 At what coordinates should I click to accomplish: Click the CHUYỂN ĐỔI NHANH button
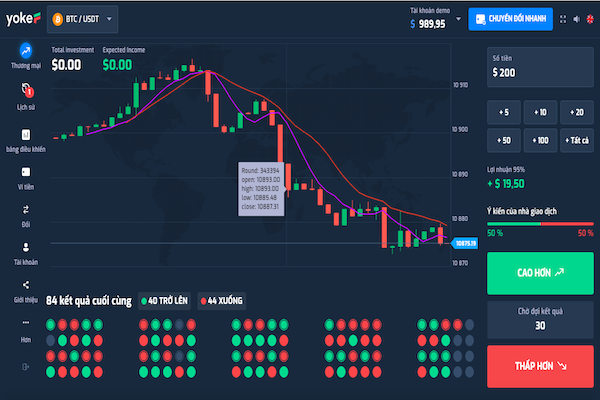point(509,19)
